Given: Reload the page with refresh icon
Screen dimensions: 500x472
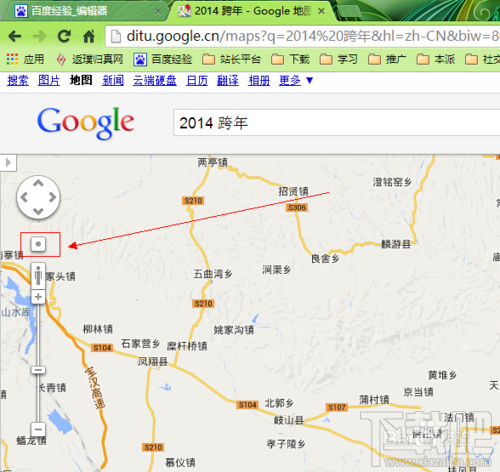Looking at the screenshot, I should 64,36.
